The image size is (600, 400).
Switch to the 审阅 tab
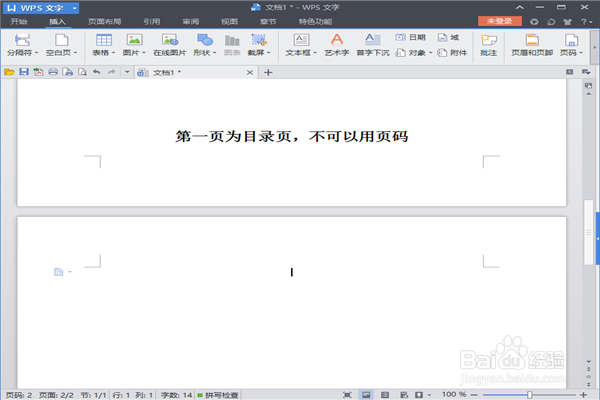coord(191,21)
